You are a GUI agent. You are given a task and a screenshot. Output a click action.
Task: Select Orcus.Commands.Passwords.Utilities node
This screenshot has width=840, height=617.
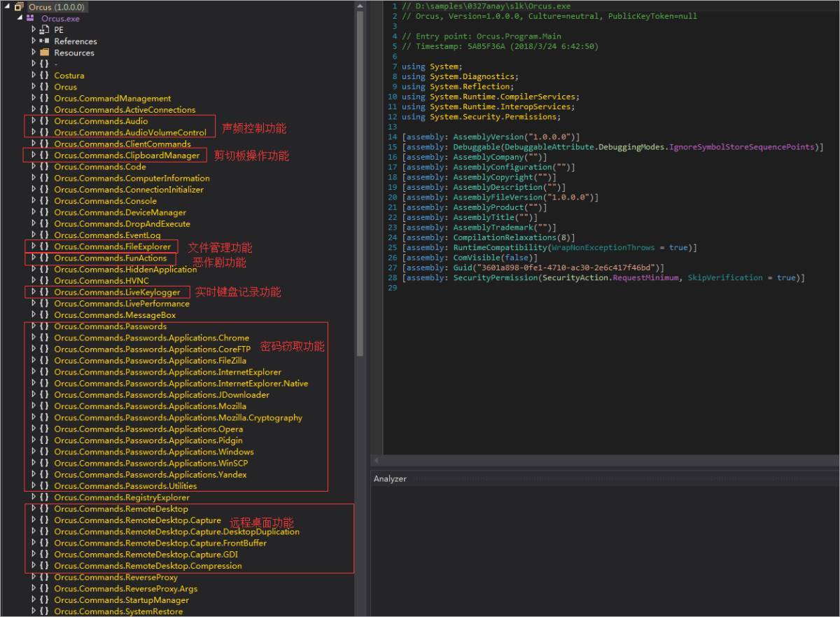click(x=125, y=486)
